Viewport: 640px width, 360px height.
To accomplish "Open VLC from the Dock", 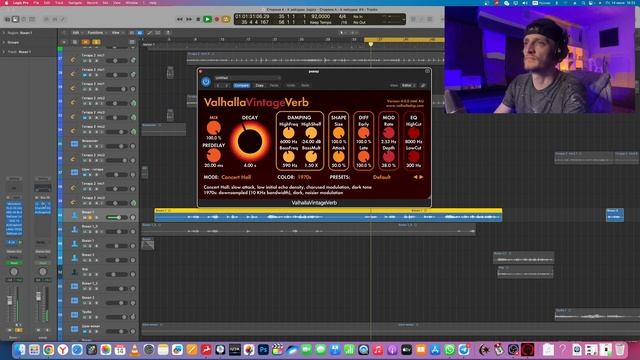I will click(134, 349).
